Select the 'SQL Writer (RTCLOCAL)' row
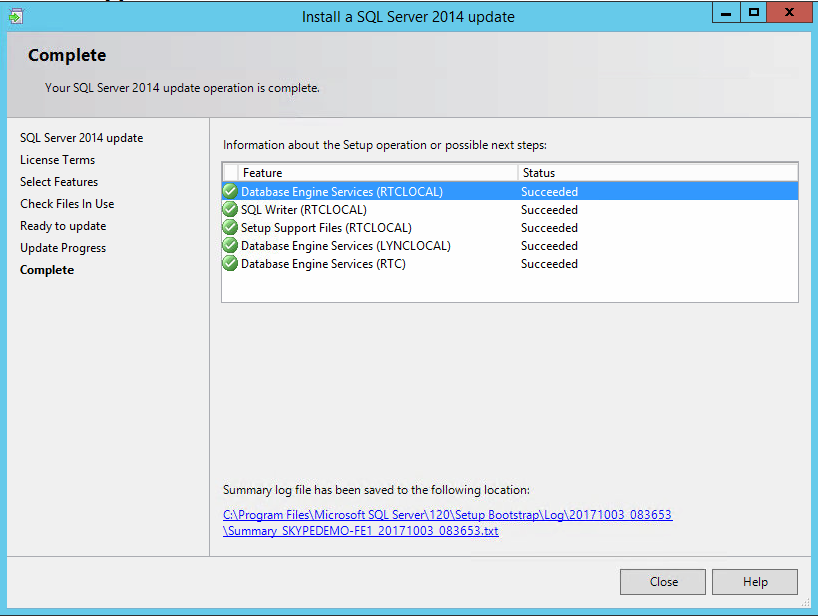Viewport: 818px width, 616px height. (510, 210)
